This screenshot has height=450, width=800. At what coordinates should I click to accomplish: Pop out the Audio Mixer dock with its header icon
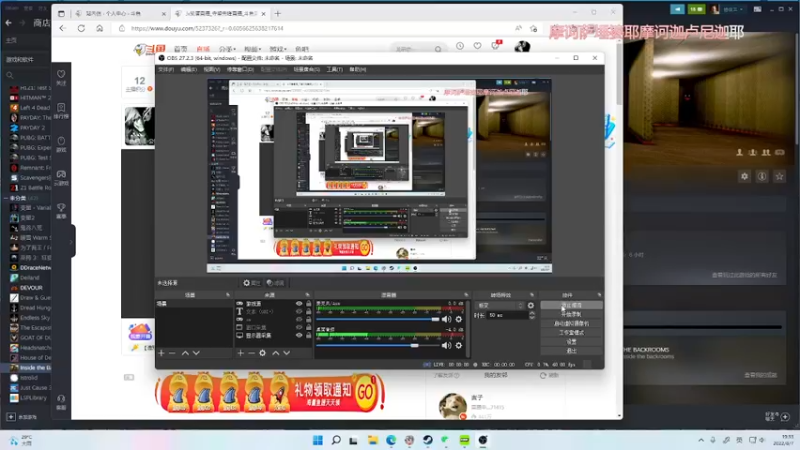(466, 295)
